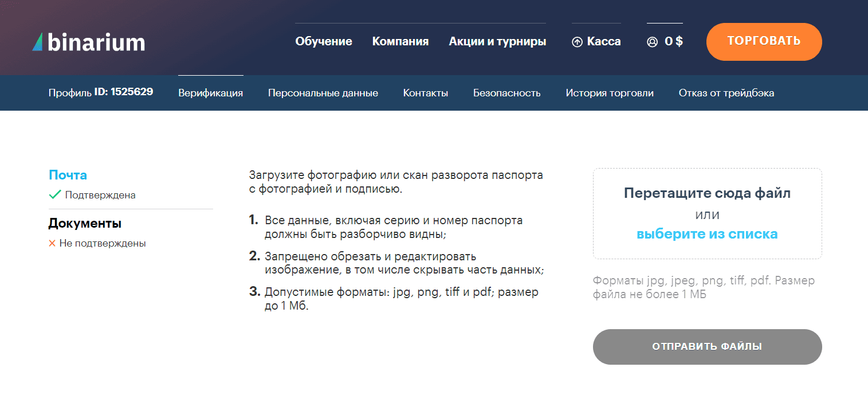The width and height of the screenshot is (868, 406).
Task: Select the Почта verification section
Action: [68, 175]
